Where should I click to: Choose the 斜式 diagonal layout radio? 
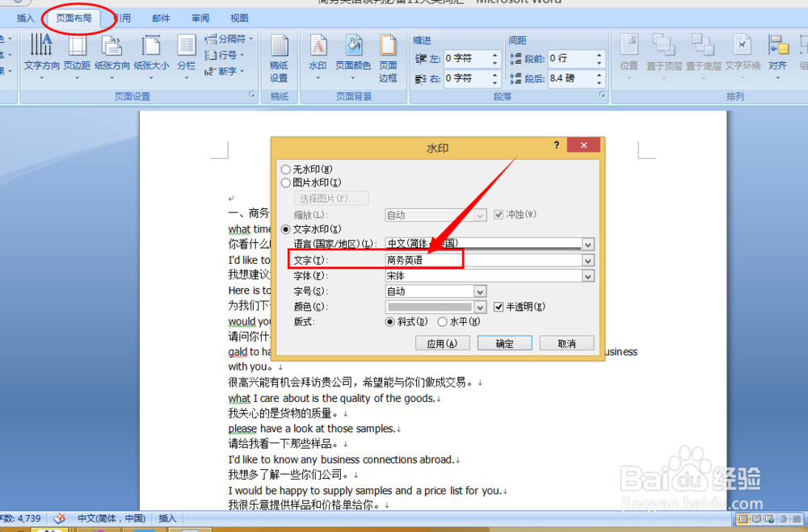(390, 322)
